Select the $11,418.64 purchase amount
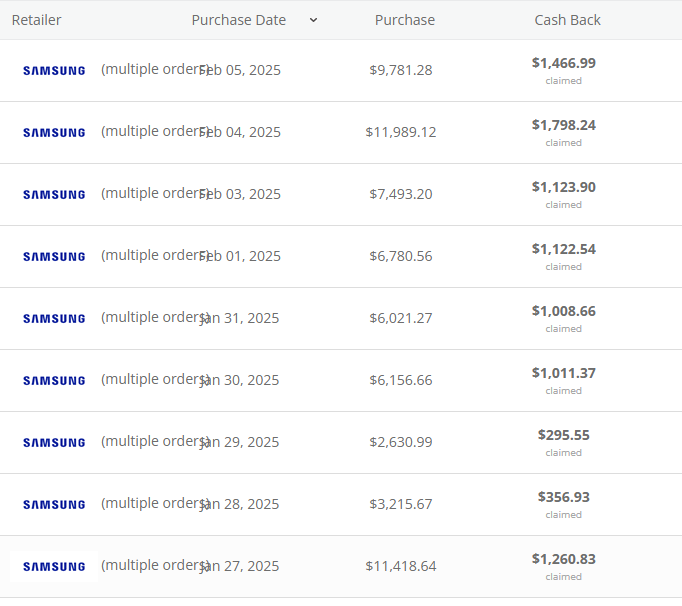682x606 pixels. coord(400,566)
